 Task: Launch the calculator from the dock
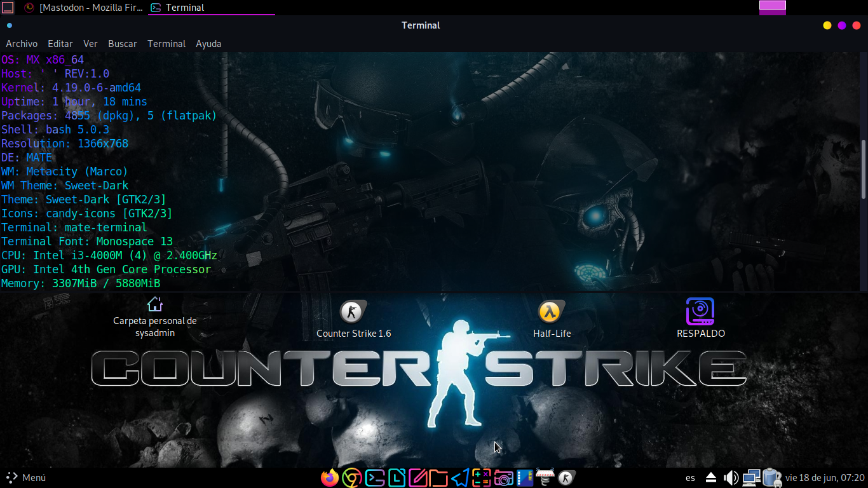click(x=482, y=478)
